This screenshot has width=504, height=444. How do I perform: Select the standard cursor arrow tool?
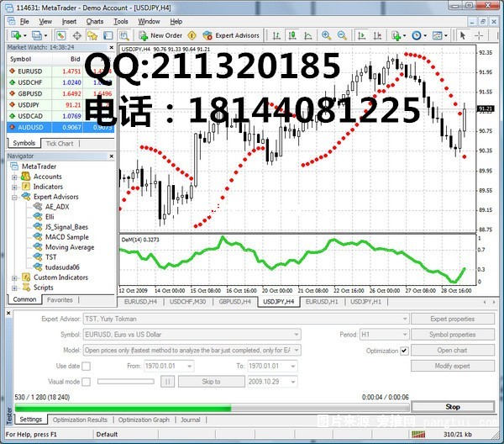click(x=463, y=35)
